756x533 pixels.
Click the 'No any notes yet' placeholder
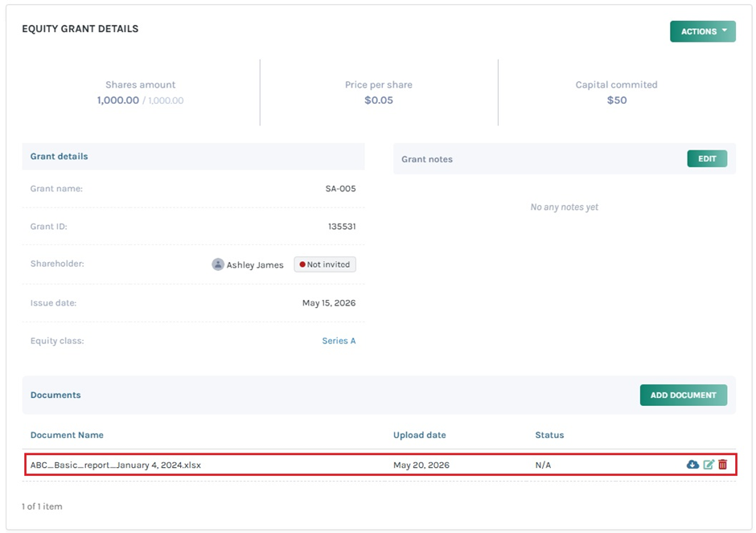click(x=564, y=207)
